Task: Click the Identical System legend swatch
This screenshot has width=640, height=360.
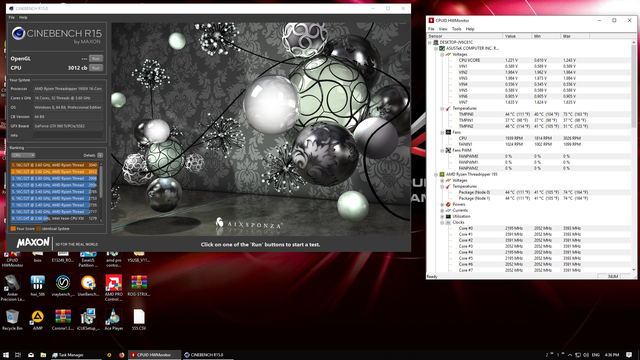Action: [x=38, y=229]
